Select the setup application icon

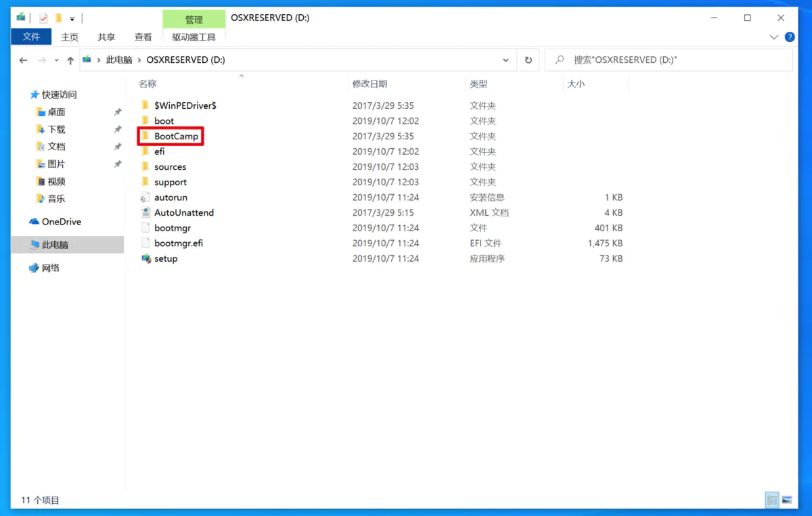[145, 258]
